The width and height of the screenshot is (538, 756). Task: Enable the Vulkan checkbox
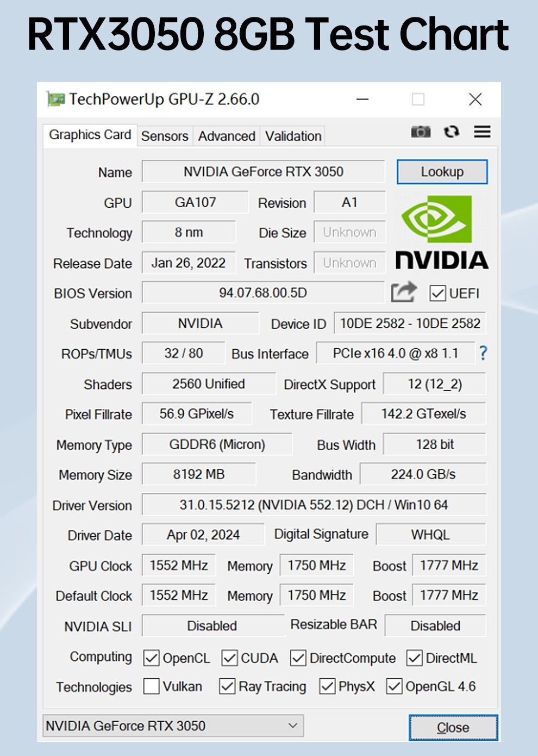click(x=151, y=686)
